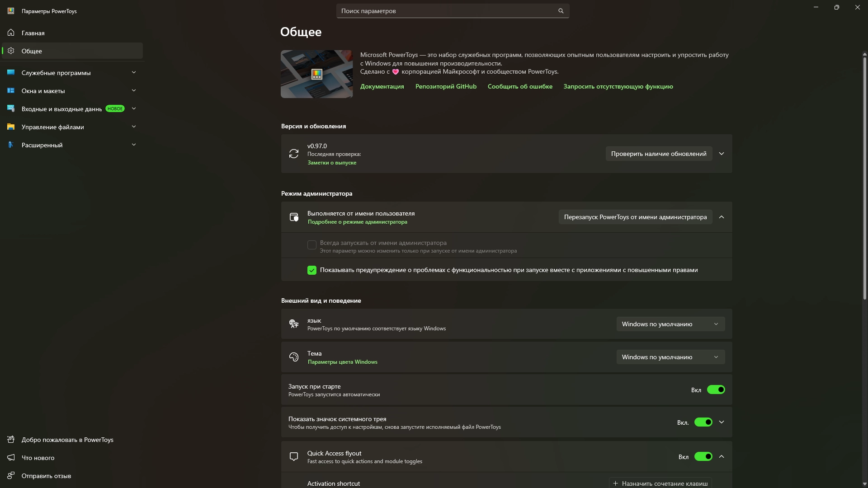Click the search magnifier icon
Viewport: 868px width, 488px height.
tap(561, 11)
